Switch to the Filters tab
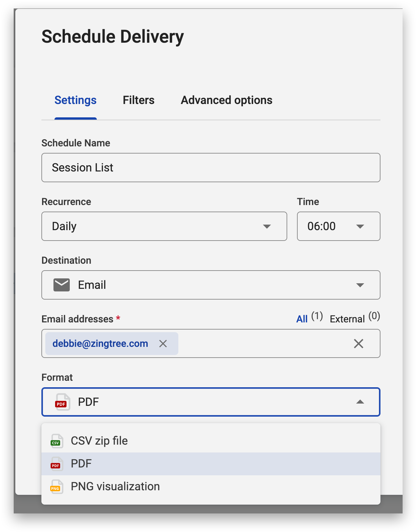This screenshot has width=416, height=532. pos(139,100)
